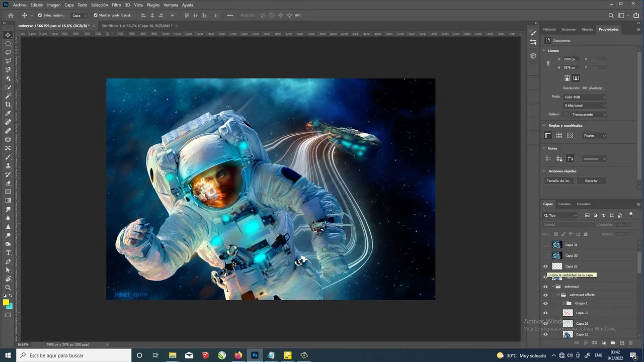
Task: Open the 8 bits/canal dropdown
Action: click(x=585, y=106)
